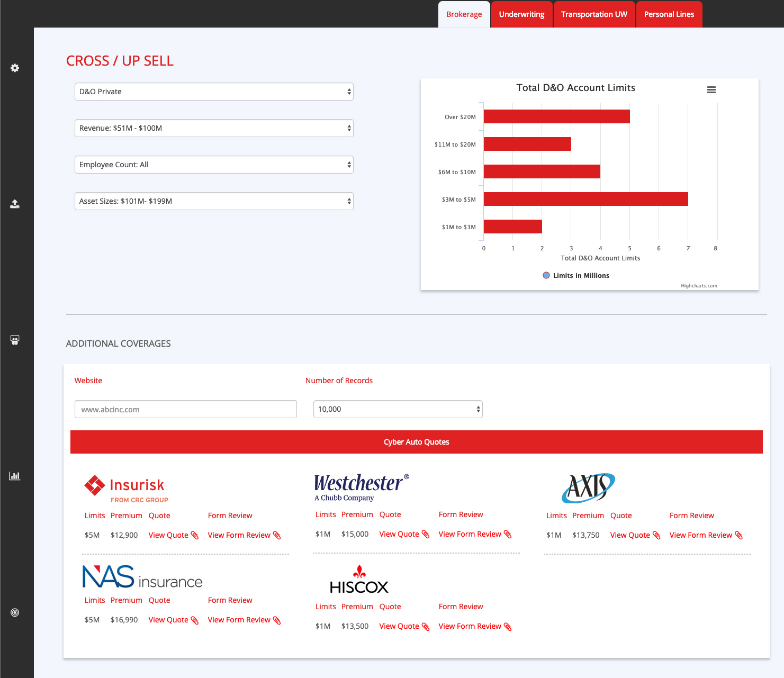The height and width of the screenshot is (678, 784).
Task: Toggle the Limits in Millions legend item
Action: point(576,276)
